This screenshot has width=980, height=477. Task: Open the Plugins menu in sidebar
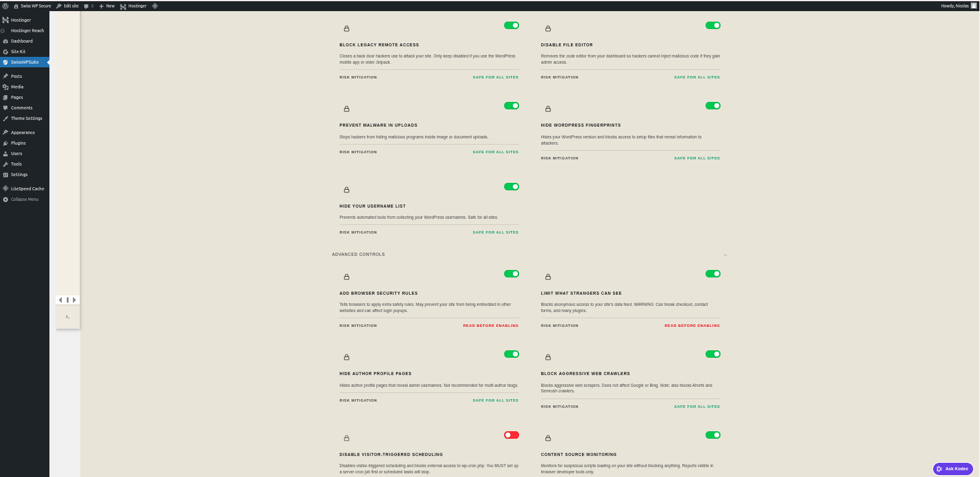(x=19, y=143)
